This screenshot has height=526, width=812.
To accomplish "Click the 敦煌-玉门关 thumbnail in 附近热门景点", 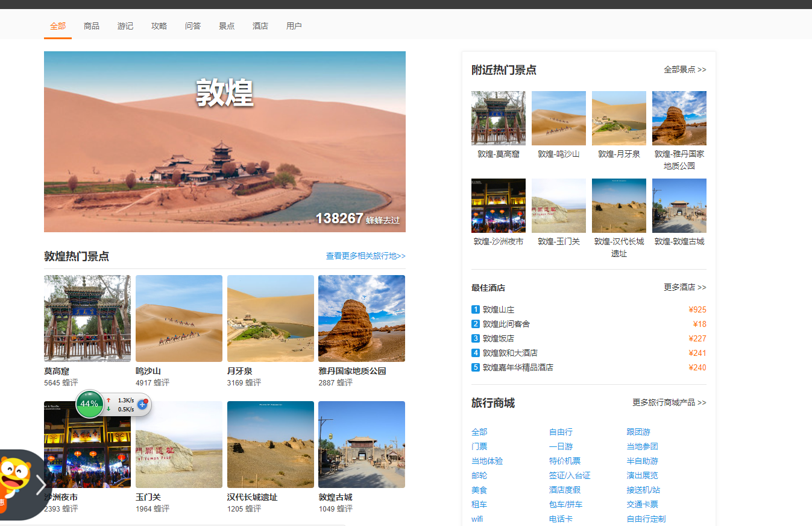I will [x=559, y=206].
